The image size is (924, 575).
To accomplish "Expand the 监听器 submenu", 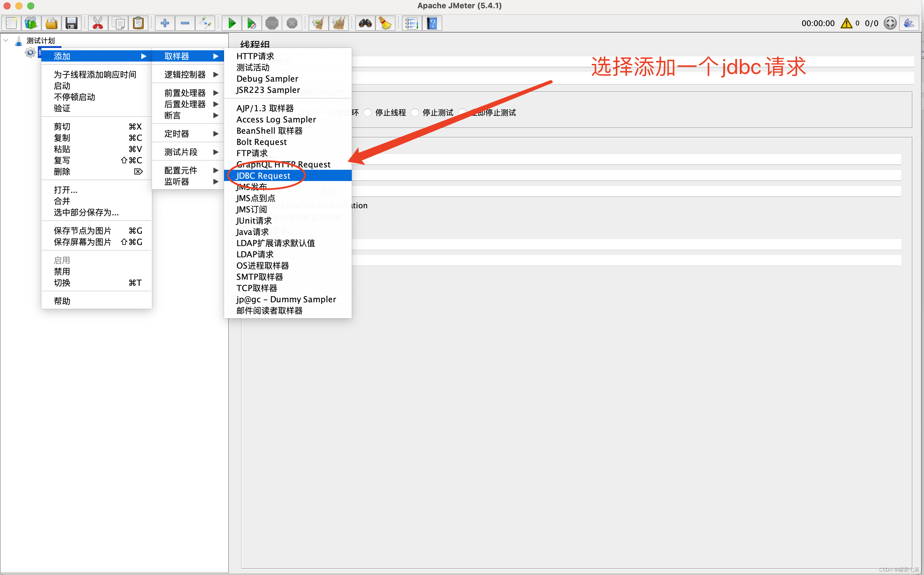I will [188, 182].
